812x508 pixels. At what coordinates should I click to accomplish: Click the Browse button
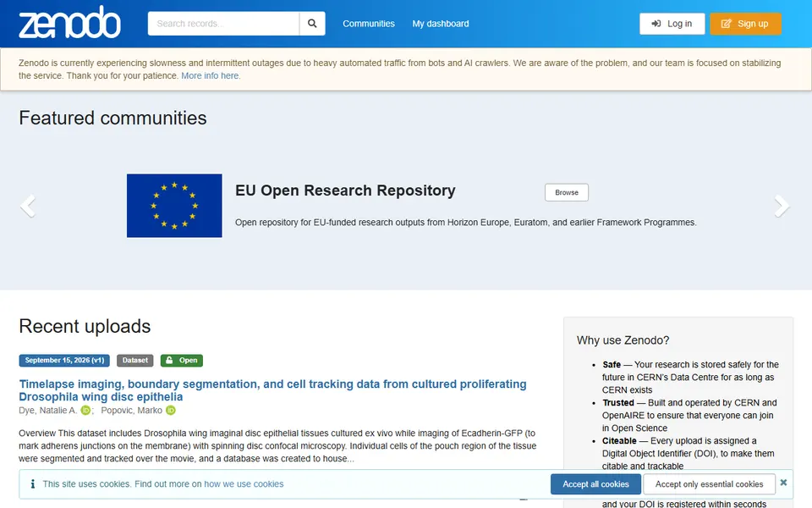[567, 192]
